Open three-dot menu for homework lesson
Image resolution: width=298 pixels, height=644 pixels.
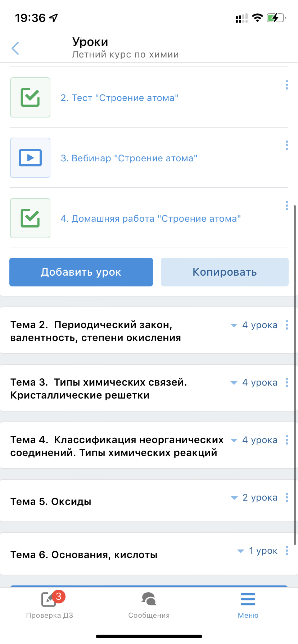tap(286, 206)
